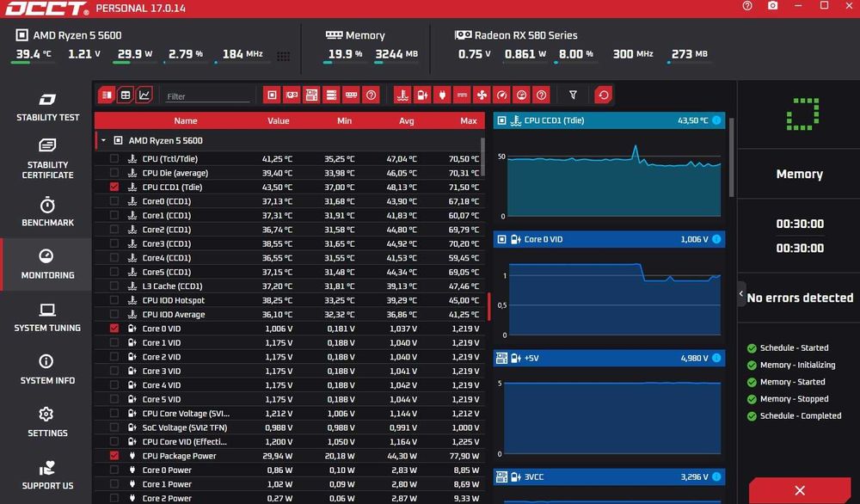
Task: Toggle voltage sensors filter icon
Action: point(422,95)
